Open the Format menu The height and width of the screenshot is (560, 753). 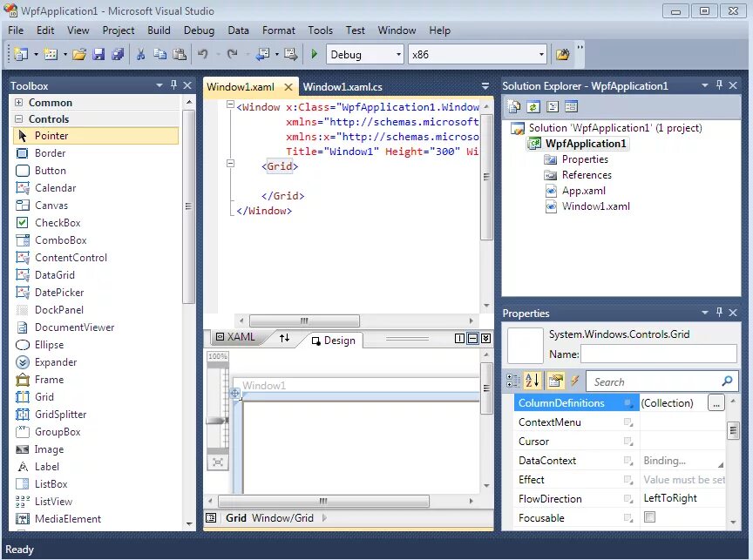pyautogui.click(x=279, y=30)
